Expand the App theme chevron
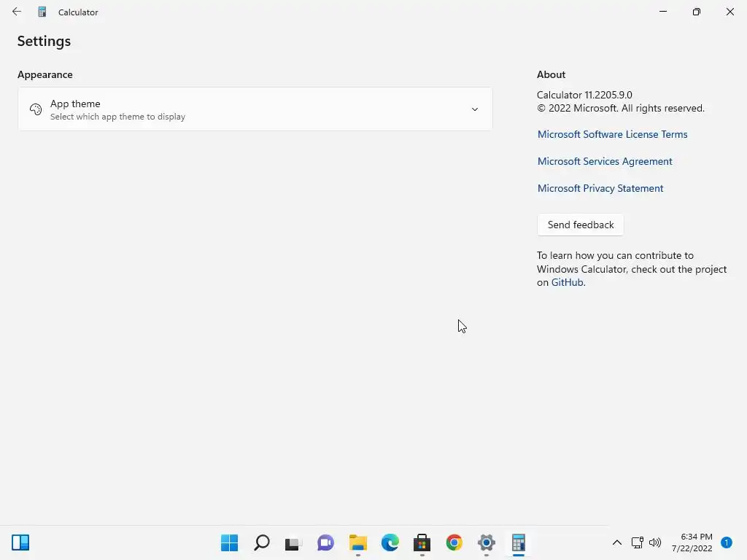 (x=474, y=109)
